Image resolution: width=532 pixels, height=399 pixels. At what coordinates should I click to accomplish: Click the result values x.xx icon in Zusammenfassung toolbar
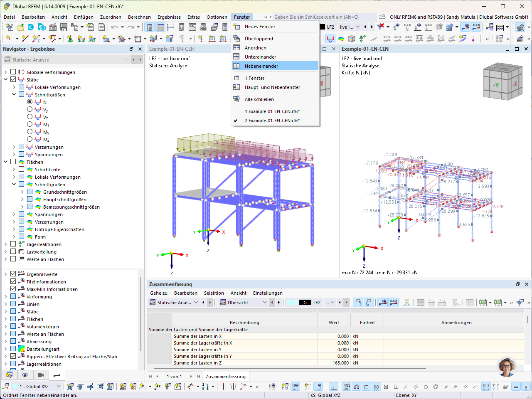tap(394, 303)
